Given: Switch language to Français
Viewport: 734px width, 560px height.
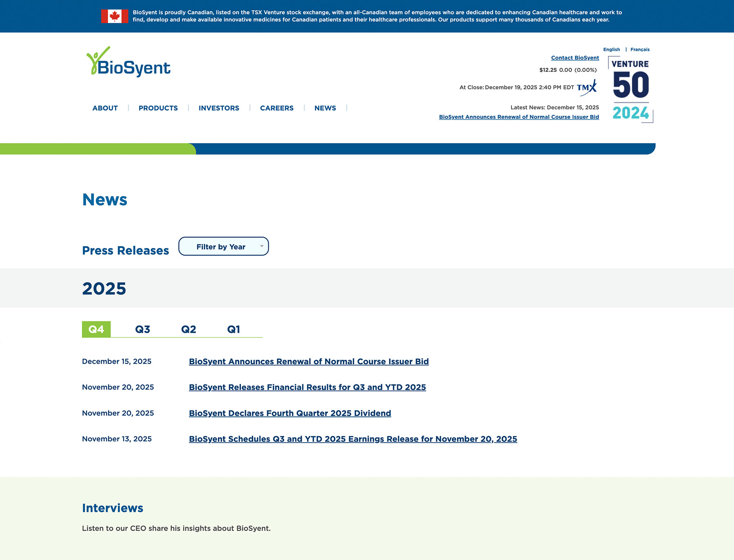Looking at the screenshot, I should 640,49.
